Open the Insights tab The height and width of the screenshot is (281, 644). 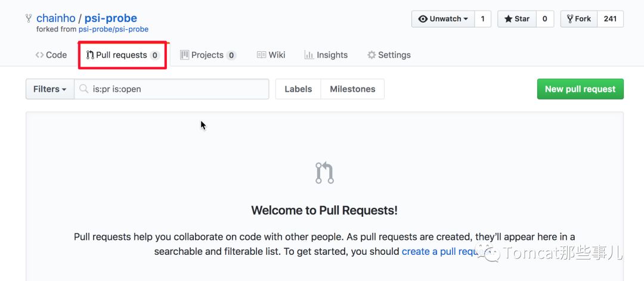click(x=326, y=55)
